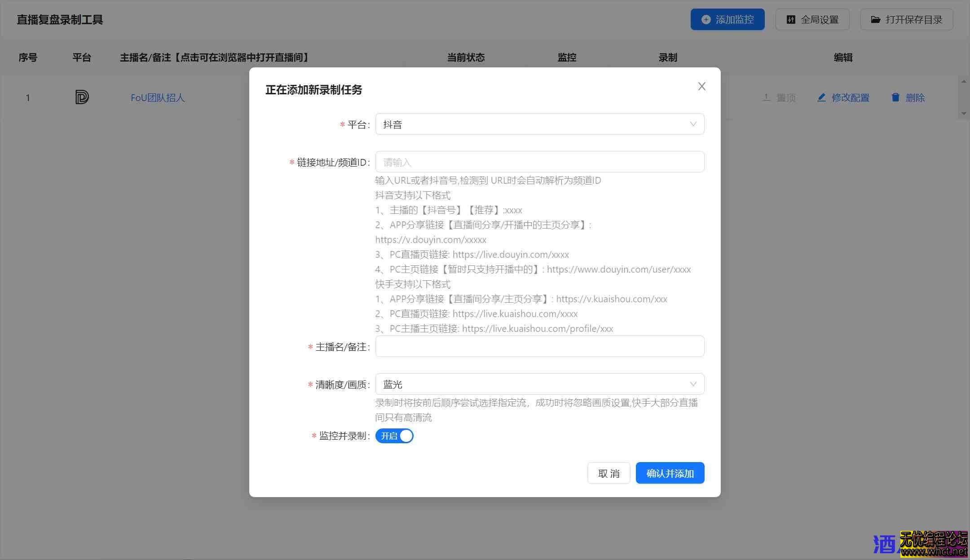This screenshot has height=560, width=970.
Task: Open 全局设置
Action: pos(812,19)
